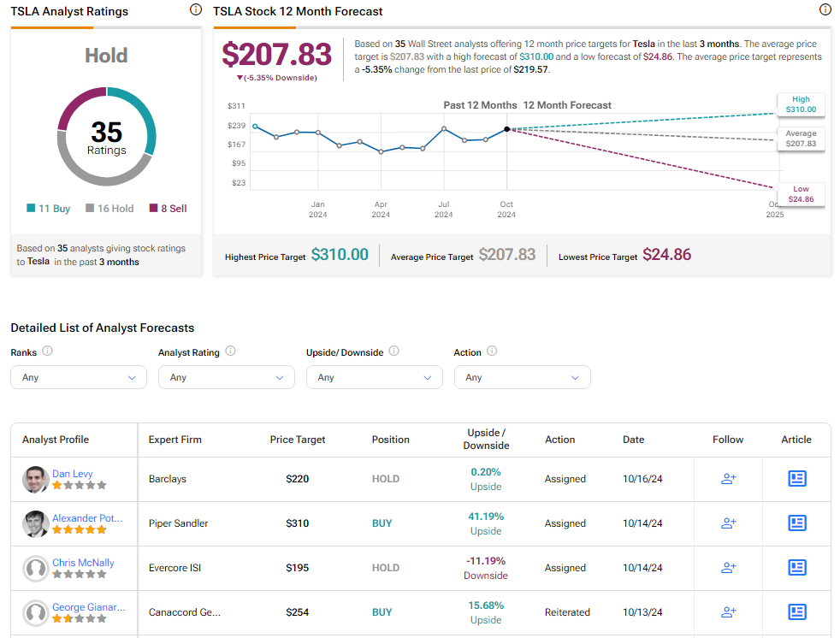Open Evercore ISI article icon
This screenshot has height=638, width=840.
pos(796,568)
